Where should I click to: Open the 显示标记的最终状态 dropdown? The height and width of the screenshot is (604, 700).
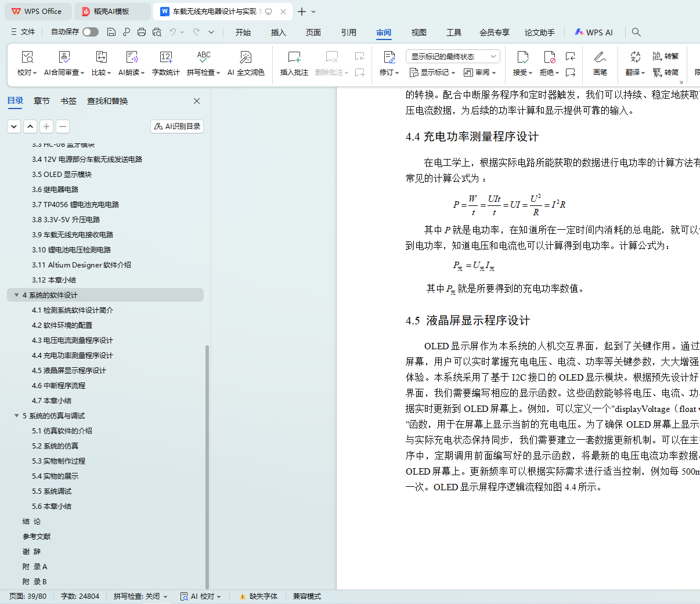[x=453, y=56]
